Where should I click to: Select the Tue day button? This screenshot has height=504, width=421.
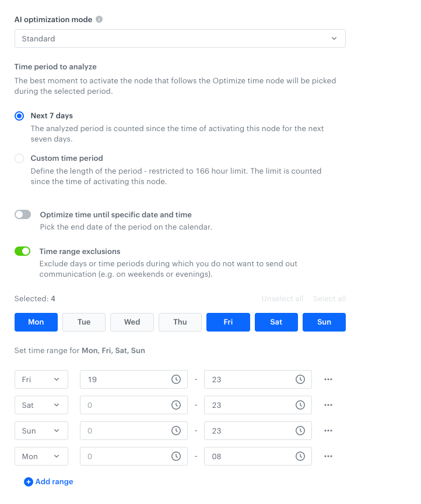tap(84, 322)
